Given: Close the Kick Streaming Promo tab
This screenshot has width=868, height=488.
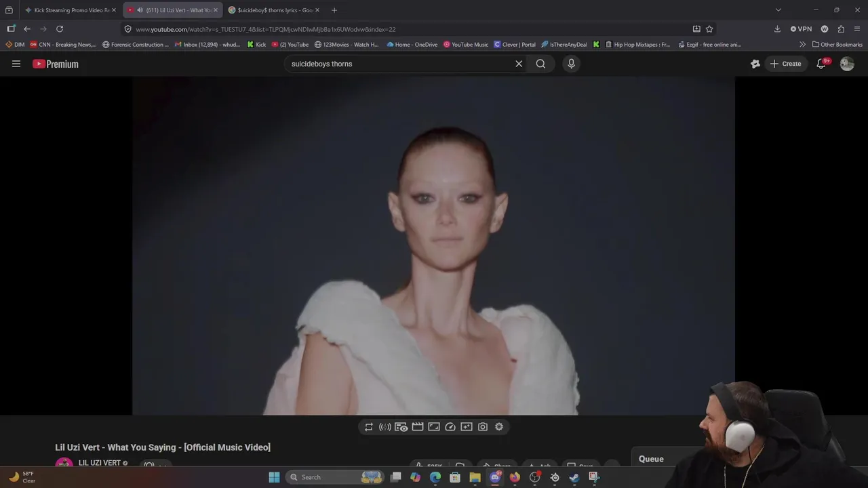Looking at the screenshot, I should coord(114,10).
